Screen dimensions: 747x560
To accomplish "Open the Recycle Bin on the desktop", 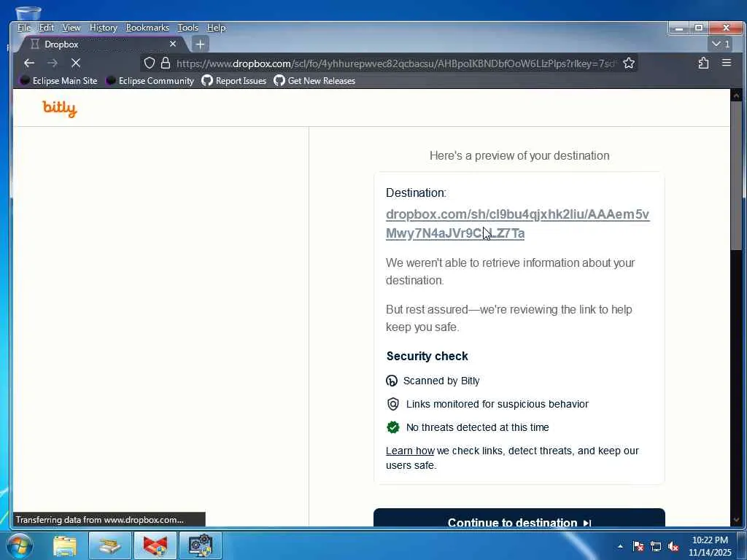I will 28,13.
